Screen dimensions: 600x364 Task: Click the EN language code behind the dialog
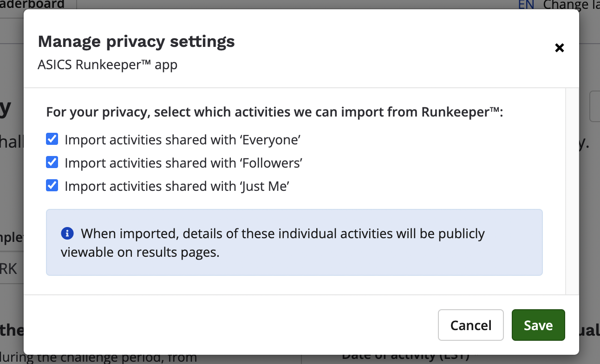(x=526, y=5)
